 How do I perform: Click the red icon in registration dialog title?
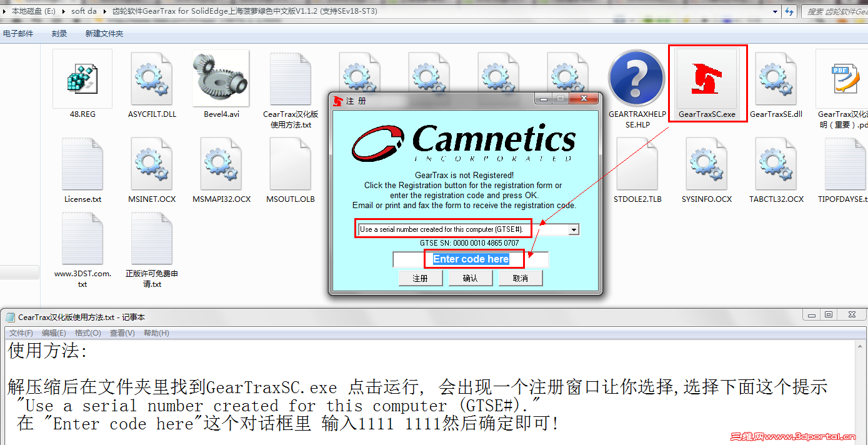pyautogui.click(x=338, y=101)
